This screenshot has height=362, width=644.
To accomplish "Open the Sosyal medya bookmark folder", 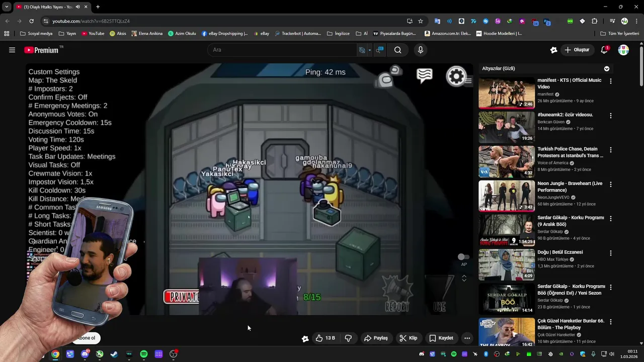I will click(36, 34).
